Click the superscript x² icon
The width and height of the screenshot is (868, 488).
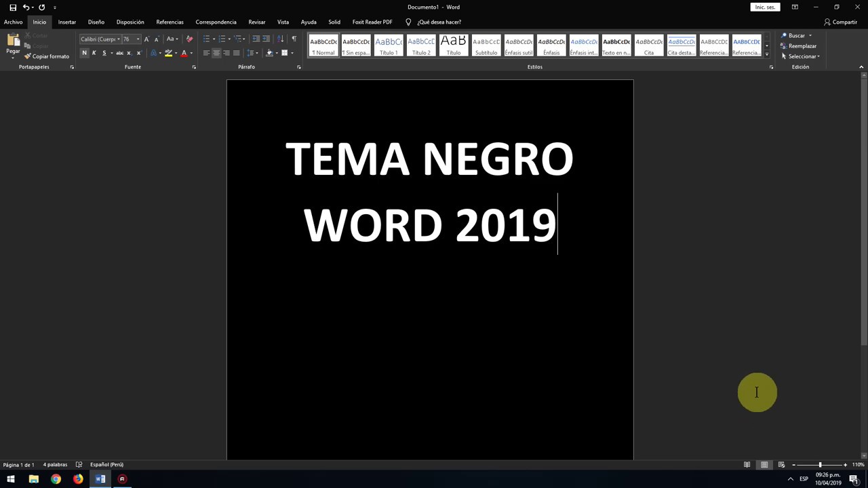click(x=139, y=53)
